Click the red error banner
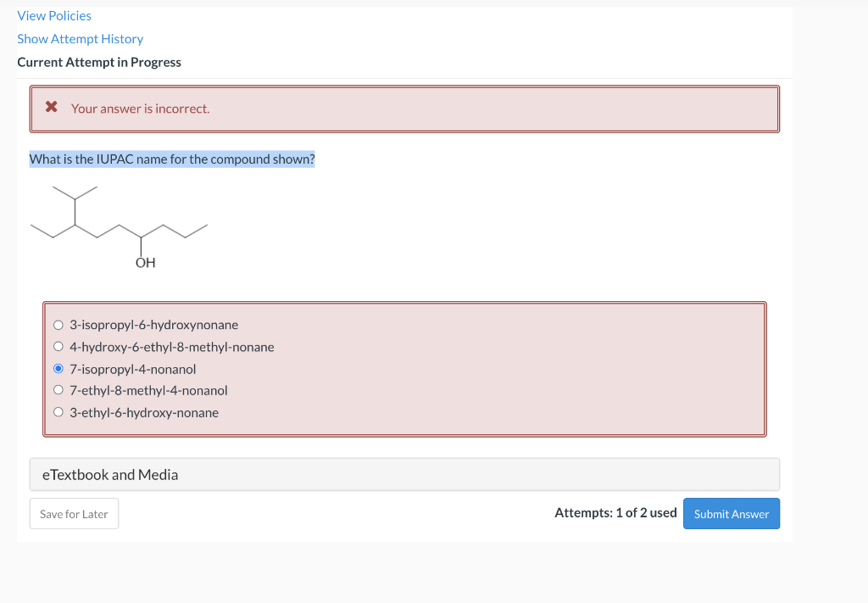 tap(405, 109)
